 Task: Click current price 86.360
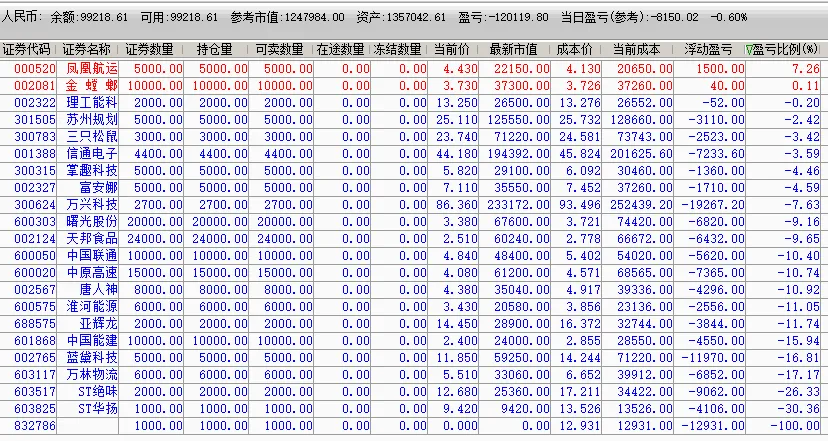coord(457,205)
